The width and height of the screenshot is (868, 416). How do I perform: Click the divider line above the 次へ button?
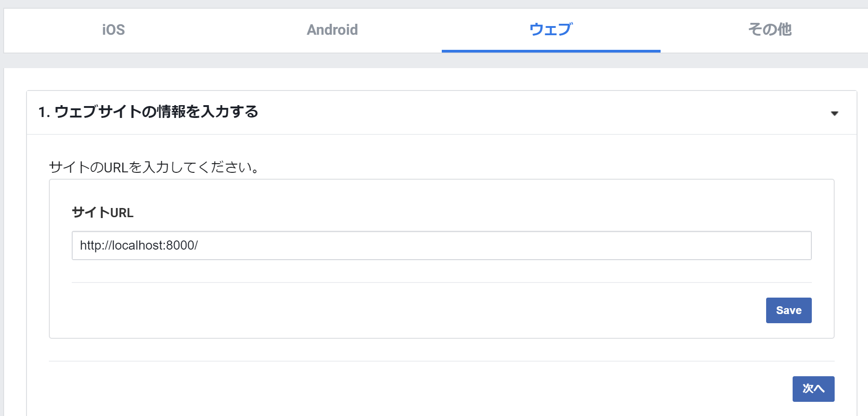pyautogui.click(x=441, y=361)
